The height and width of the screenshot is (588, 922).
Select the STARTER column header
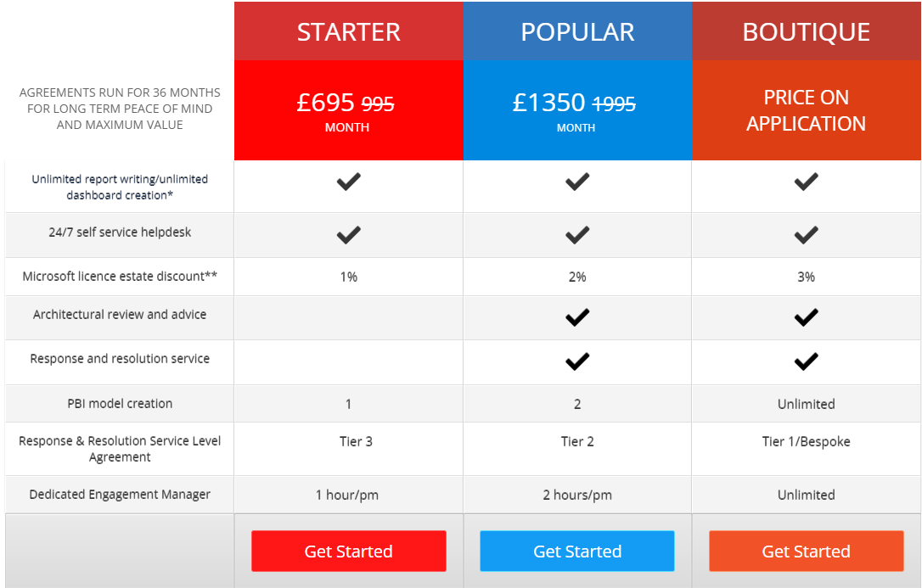(x=348, y=31)
